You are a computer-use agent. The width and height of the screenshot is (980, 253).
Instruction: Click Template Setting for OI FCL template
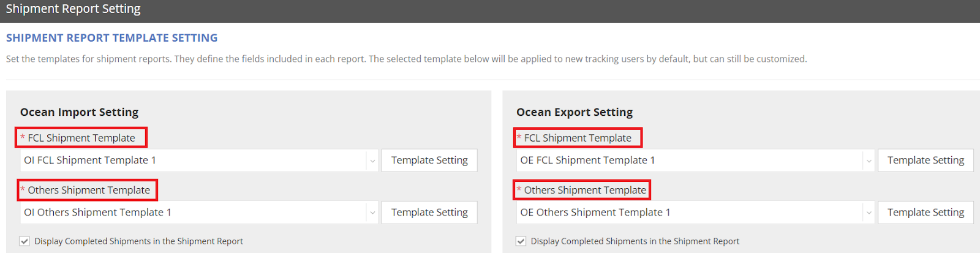pyautogui.click(x=429, y=160)
